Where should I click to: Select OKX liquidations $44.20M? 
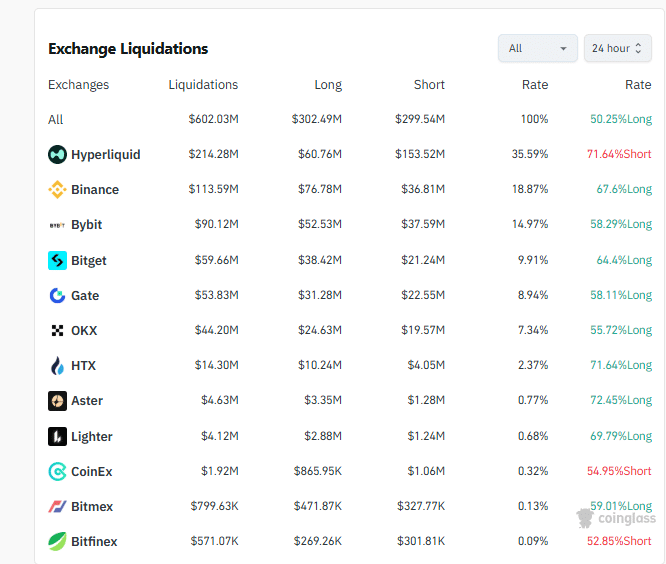(x=217, y=330)
